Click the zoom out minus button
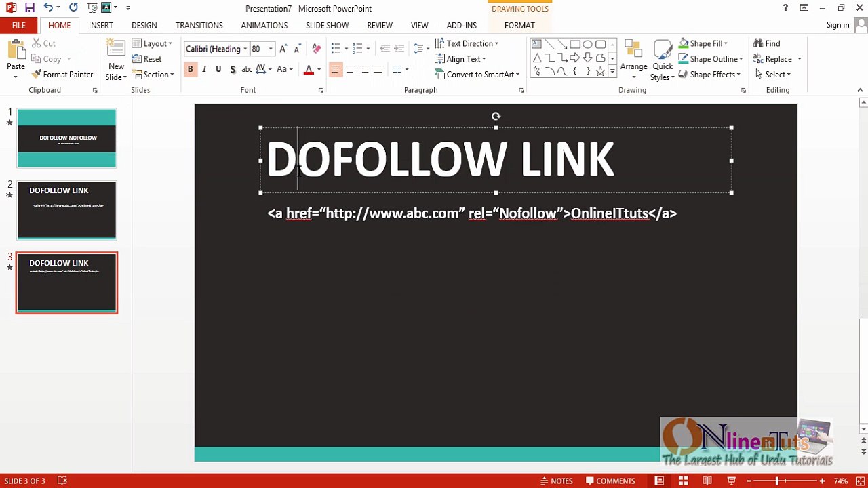 pos(749,481)
